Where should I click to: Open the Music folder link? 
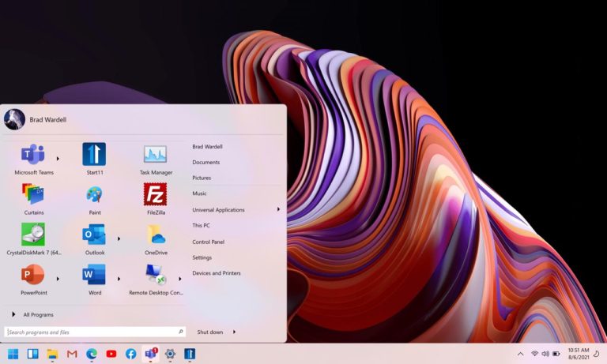click(x=199, y=193)
